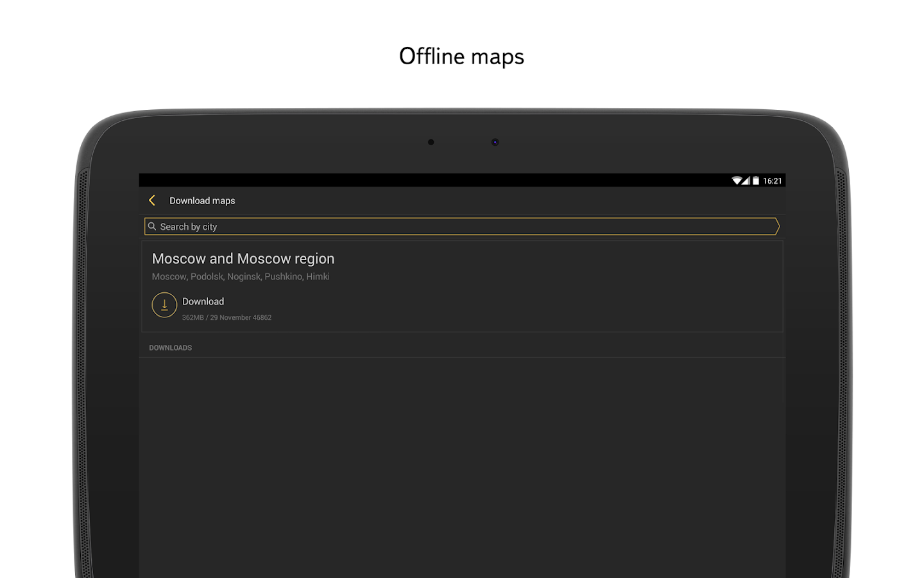
Task: Tap the city list under Moscow region
Action: (241, 276)
